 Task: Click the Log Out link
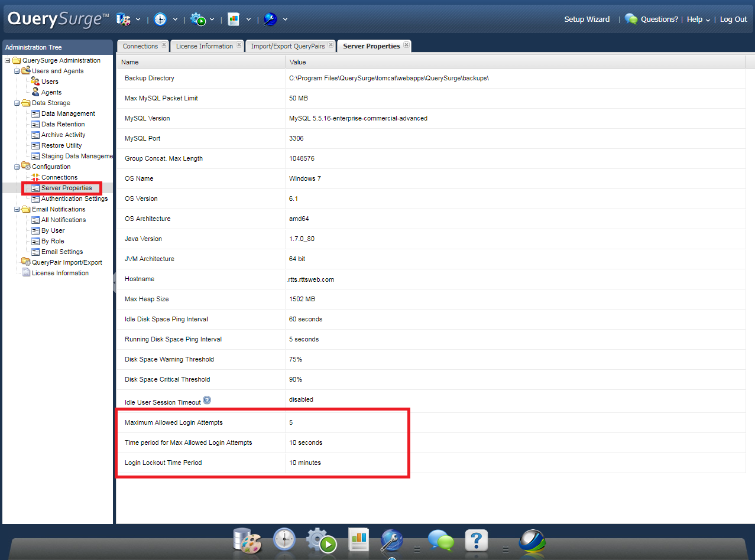click(733, 19)
